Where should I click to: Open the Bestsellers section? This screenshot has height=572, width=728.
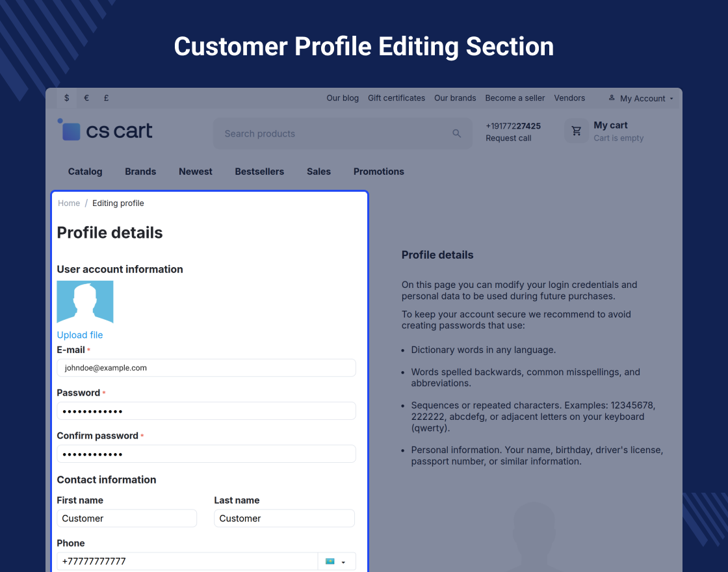pos(259,172)
